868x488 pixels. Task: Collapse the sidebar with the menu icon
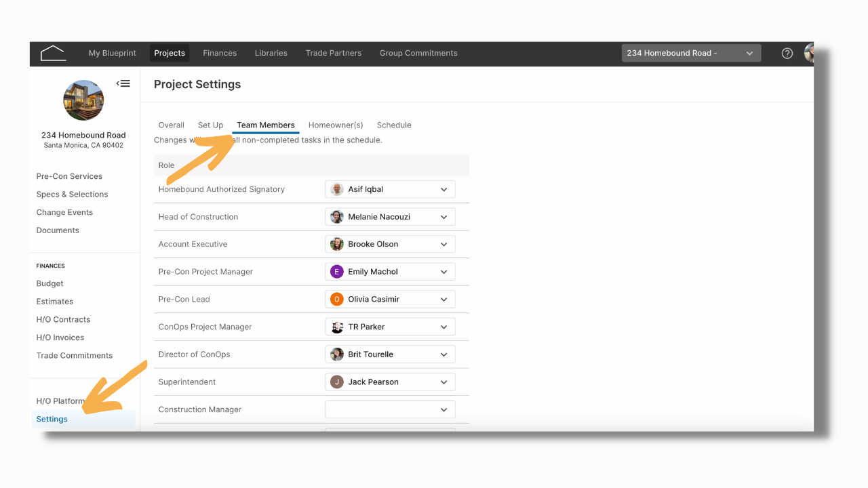point(123,83)
